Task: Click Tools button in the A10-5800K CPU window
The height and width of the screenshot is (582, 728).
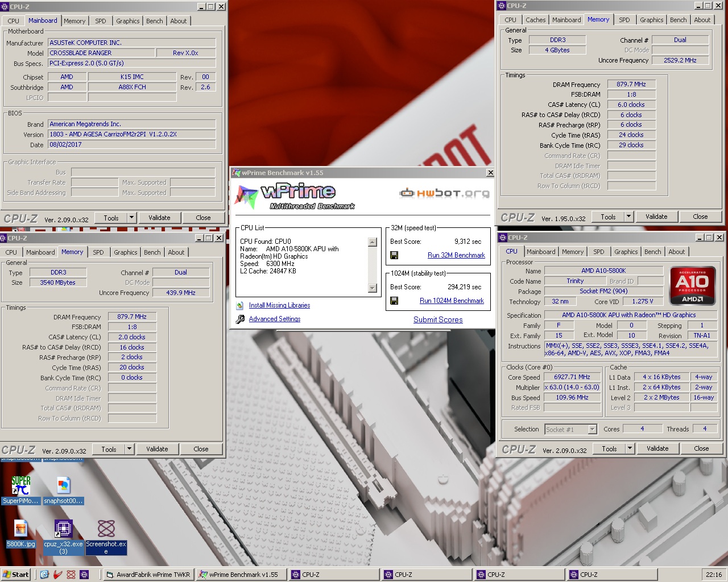Action: coord(609,448)
